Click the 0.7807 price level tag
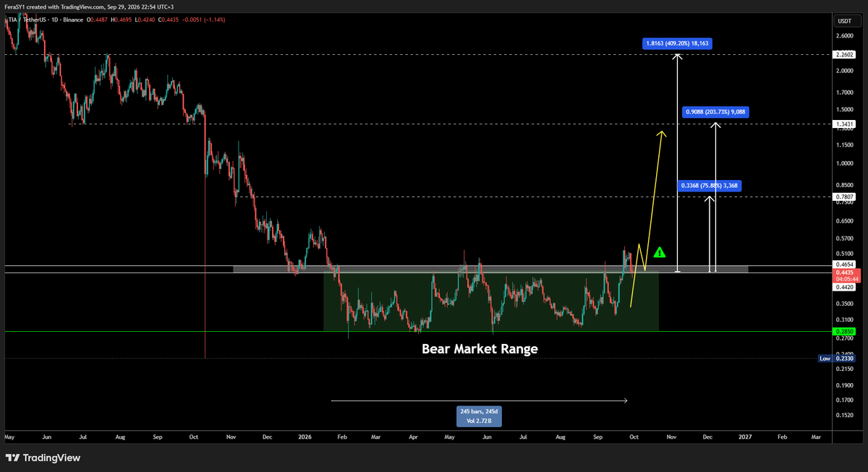 point(844,197)
